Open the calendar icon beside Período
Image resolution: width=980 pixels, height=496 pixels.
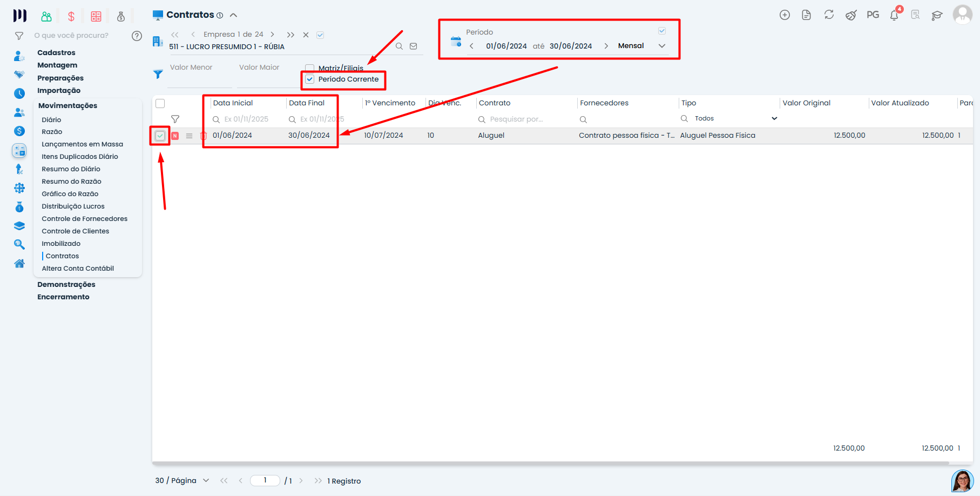pyautogui.click(x=456, y=42)
